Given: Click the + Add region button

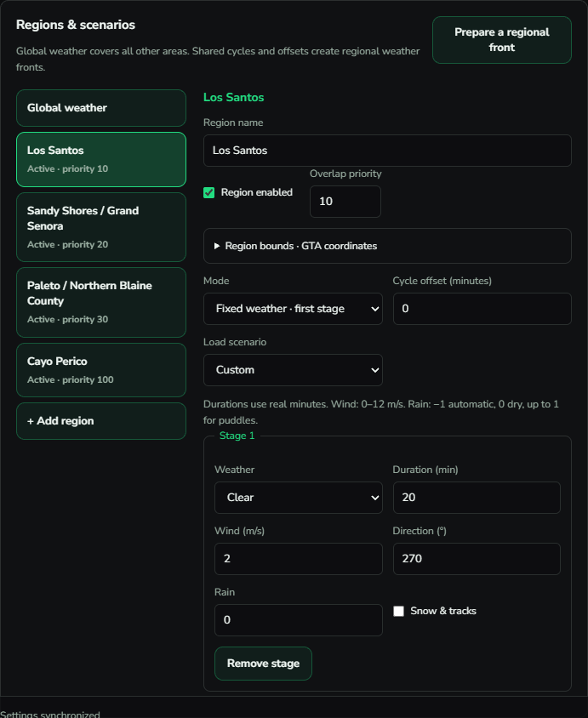Looking at the screenshot, I should point(101,421).
